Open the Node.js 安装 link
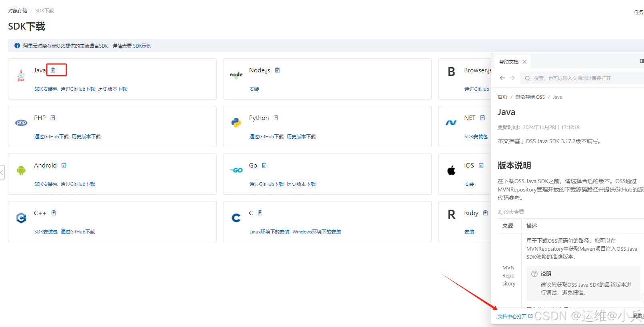The width and height of the screenshot is (644, 327). point(254,89)
